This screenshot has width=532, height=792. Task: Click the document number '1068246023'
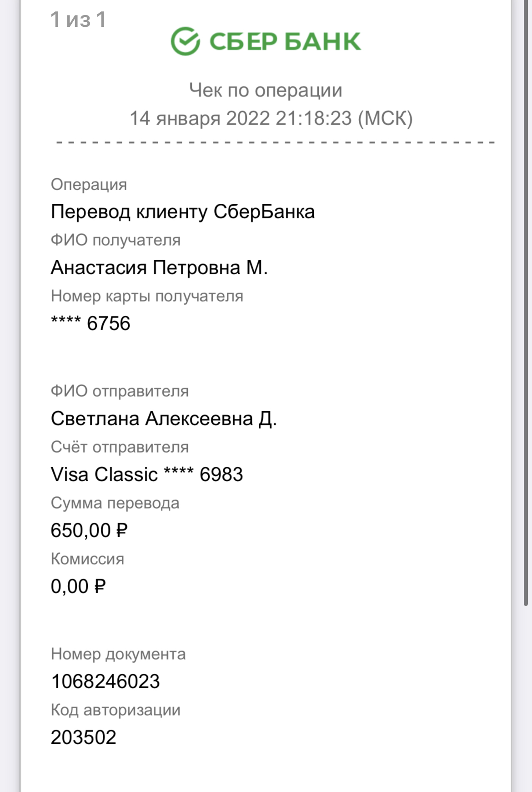coord(105,681)
